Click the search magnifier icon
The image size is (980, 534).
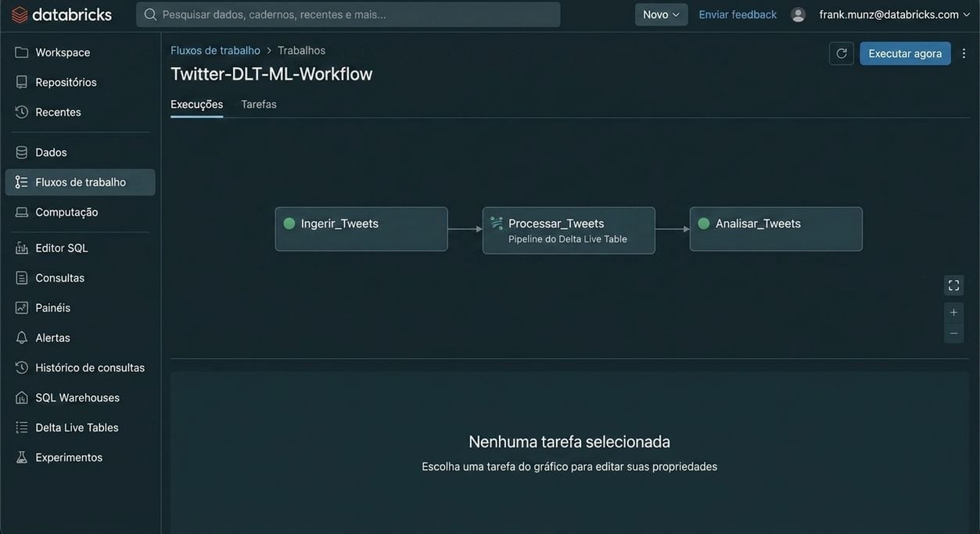(150, 14)
